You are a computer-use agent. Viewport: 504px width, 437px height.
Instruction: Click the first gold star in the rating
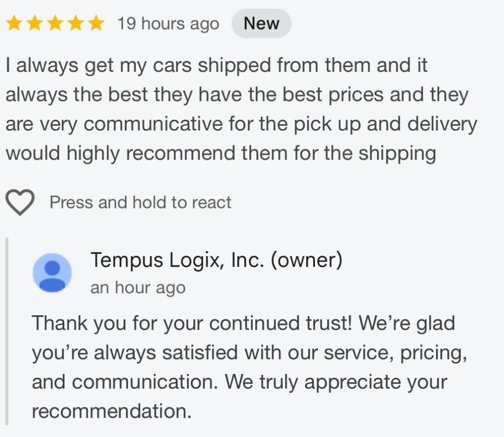tap(15, 23)
